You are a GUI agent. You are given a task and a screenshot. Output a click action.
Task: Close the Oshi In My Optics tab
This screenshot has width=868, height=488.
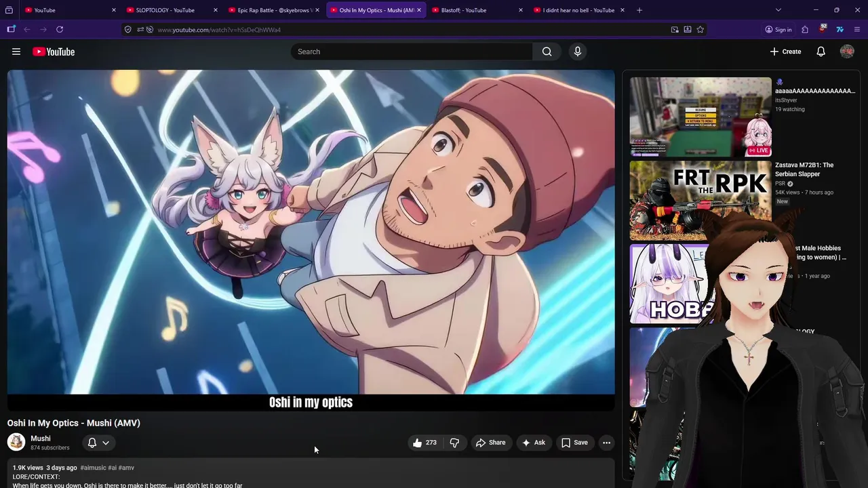click(x=418, y=10)
